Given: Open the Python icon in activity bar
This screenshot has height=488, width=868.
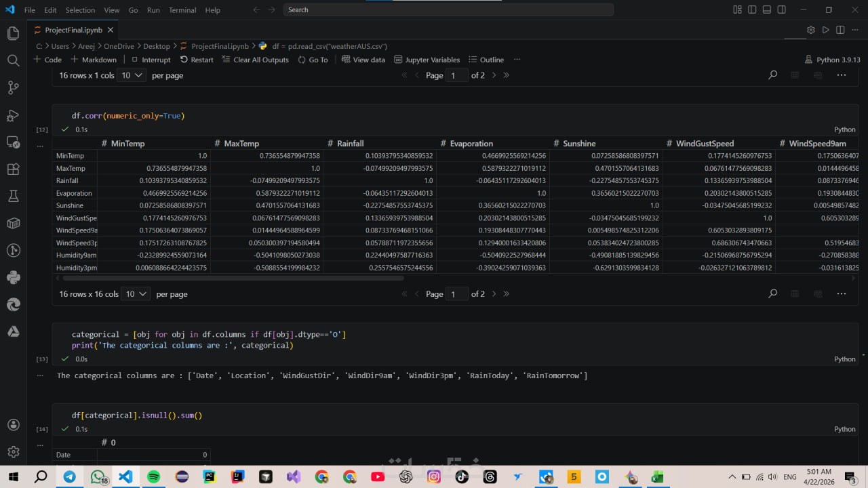Looking at the screenshot, I should pyautogui.click(x=13, y=277).
